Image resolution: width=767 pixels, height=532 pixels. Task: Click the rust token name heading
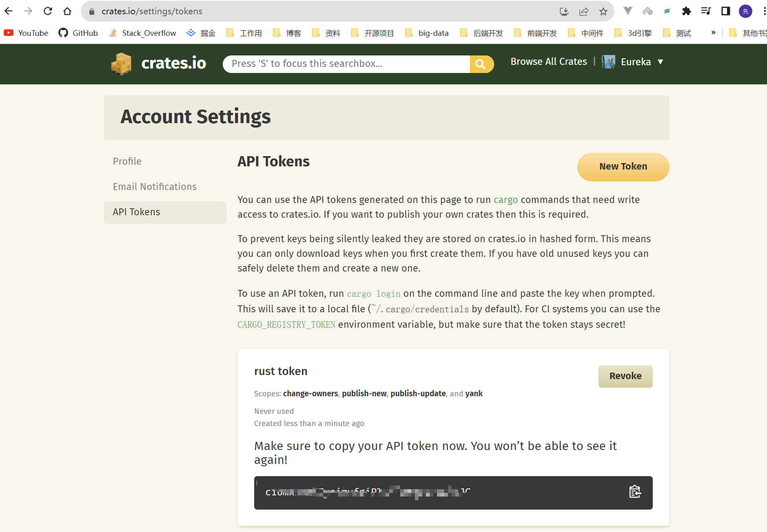(x=281, y=371)
